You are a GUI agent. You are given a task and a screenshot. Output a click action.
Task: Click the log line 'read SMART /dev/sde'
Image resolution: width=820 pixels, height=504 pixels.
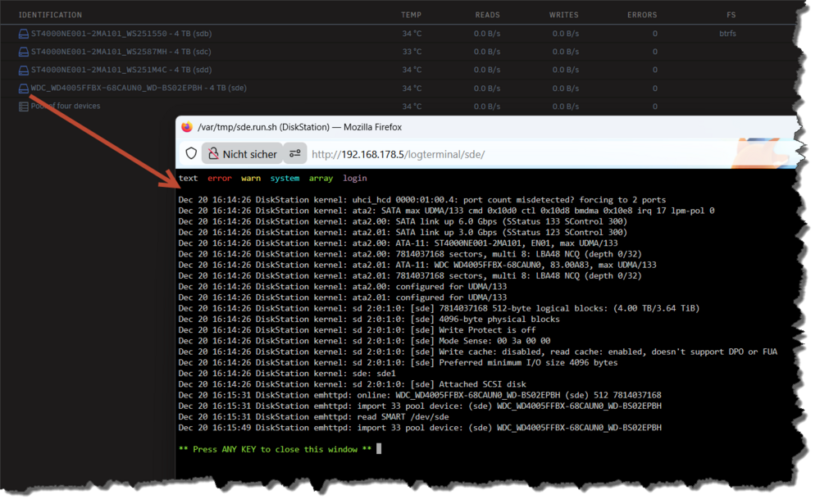[x=314, y=416]
